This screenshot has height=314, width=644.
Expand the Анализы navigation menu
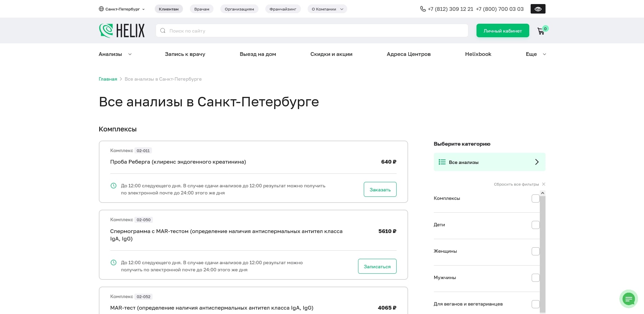115,54
